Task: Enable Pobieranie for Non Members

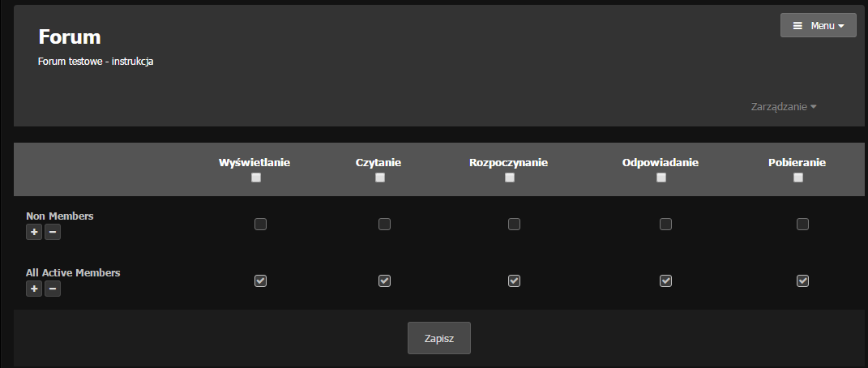Action: (x=802, y=225)
